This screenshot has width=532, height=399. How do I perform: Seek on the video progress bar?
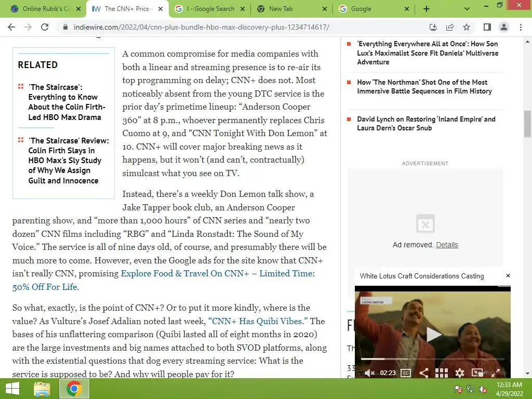pos(433,359)
